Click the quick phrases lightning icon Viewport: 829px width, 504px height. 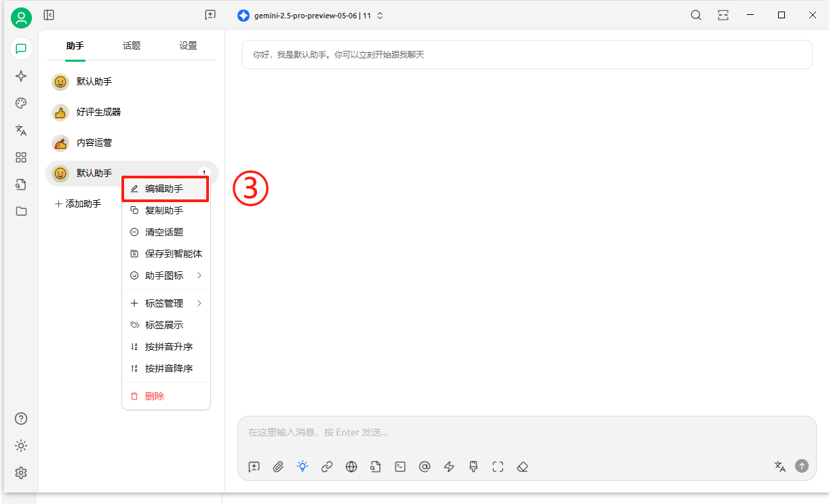[x=449, y=467]
